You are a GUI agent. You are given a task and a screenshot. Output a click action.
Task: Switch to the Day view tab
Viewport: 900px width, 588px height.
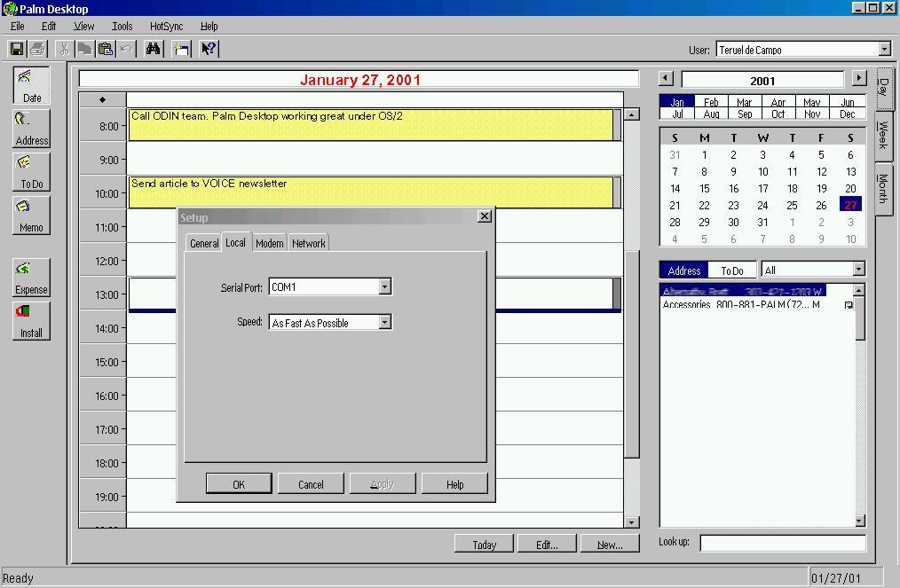pyautogui.click(x=884, y=88)
